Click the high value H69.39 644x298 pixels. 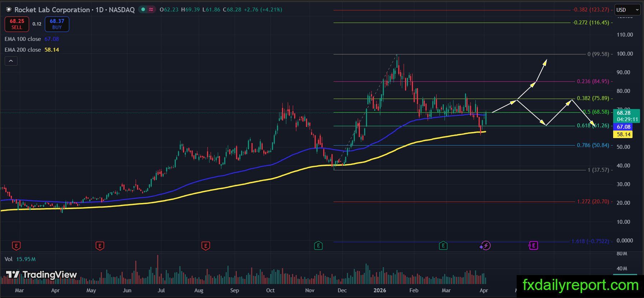[x=190, y=10]
